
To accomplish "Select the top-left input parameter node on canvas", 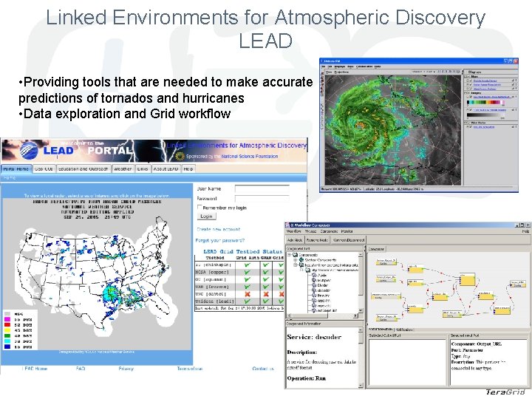I will 386,262.
